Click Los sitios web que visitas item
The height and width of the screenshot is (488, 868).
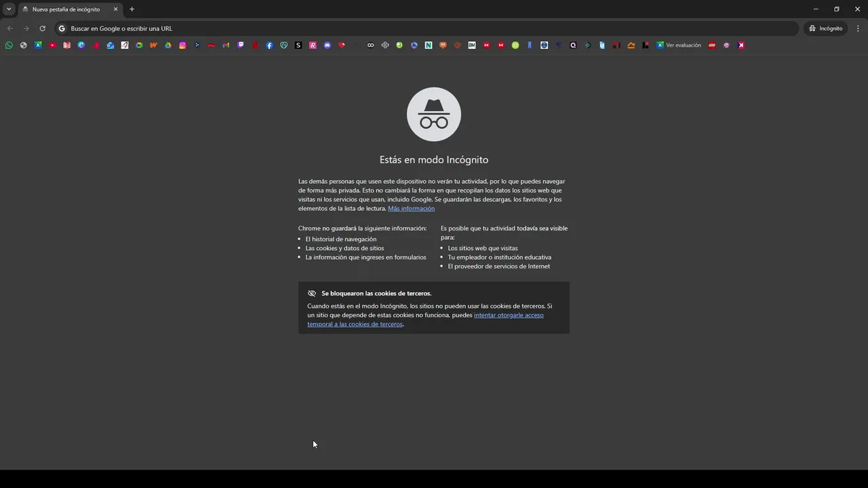[x=483, y=248]
